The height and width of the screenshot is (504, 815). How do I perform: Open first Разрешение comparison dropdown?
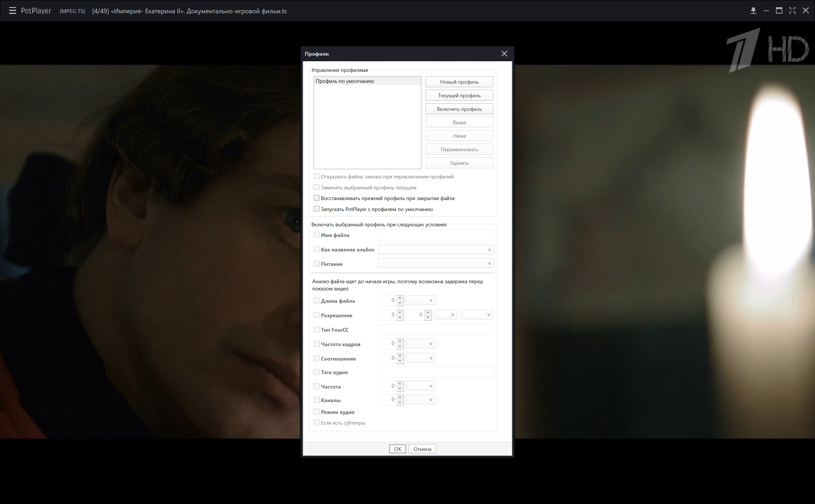click(446, 315)
